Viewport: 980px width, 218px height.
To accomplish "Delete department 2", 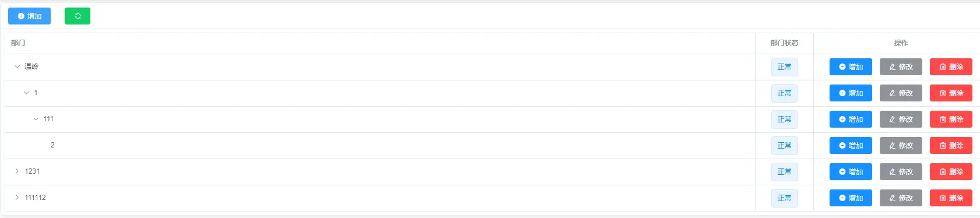I will (x=951, y=146).
